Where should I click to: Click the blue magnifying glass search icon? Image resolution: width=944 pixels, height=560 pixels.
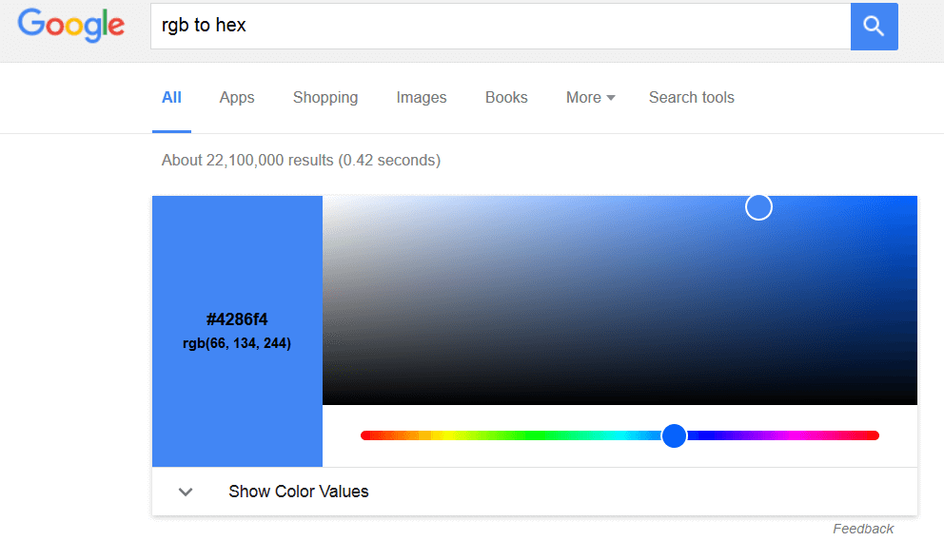point(874,27)
